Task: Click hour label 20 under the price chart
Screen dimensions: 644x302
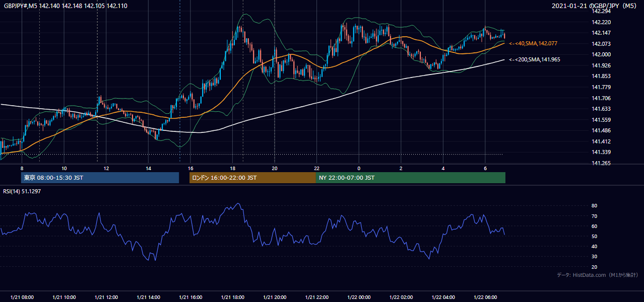Action: [274, 169]
